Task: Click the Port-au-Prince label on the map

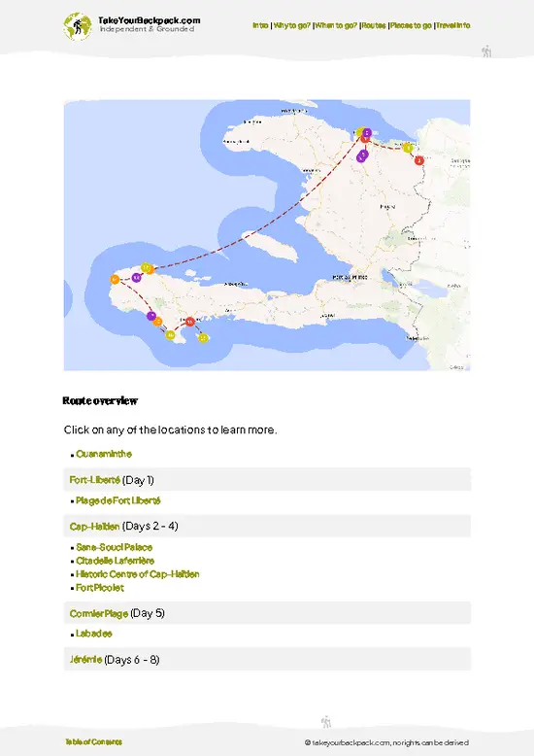Action: point(350,277)
